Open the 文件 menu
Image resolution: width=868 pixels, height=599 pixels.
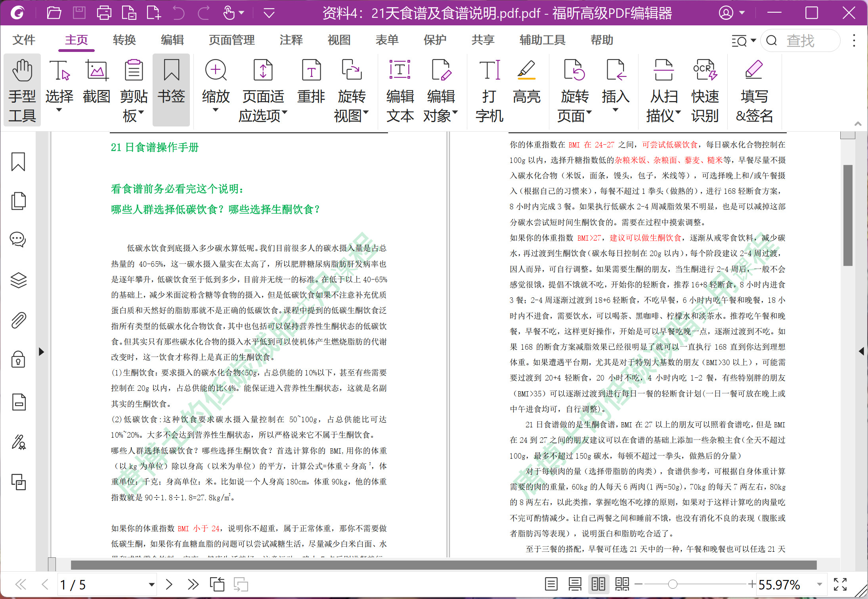(x=24, y=41)
